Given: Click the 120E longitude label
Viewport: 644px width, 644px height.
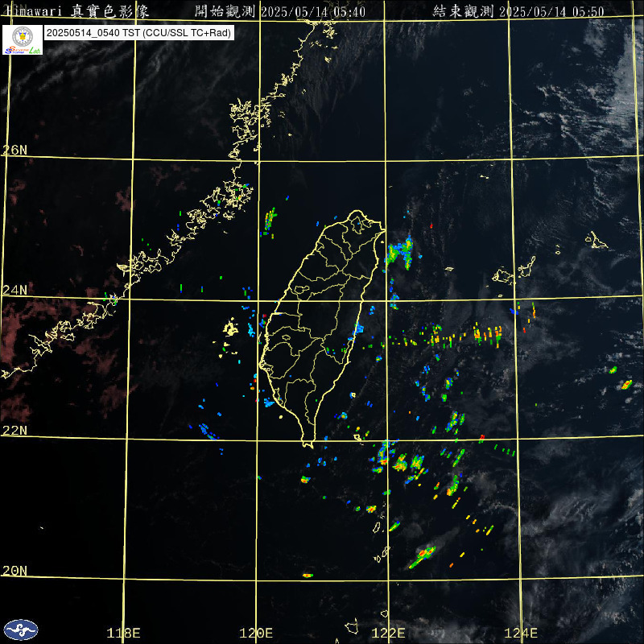Looking at the screenshot, I should tap(256, 633).
